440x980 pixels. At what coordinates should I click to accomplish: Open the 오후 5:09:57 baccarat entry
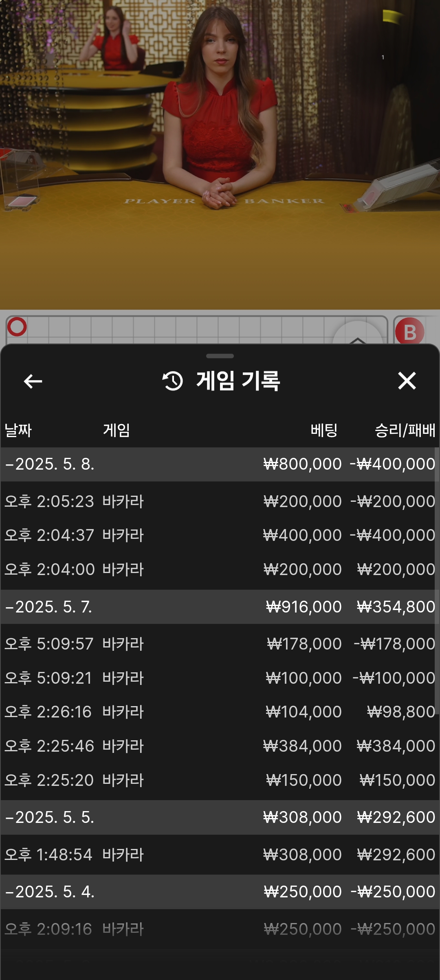[220, 644]
